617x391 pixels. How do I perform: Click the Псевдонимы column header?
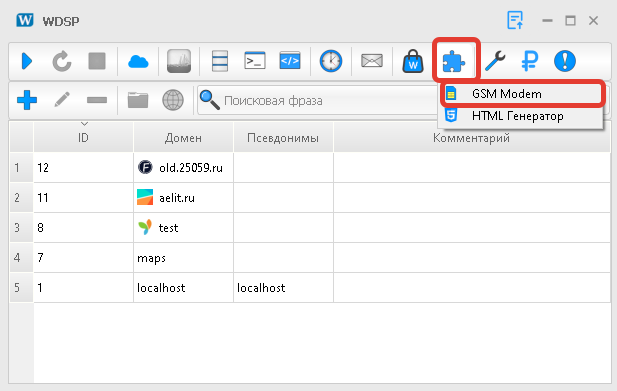pos(283,138)
